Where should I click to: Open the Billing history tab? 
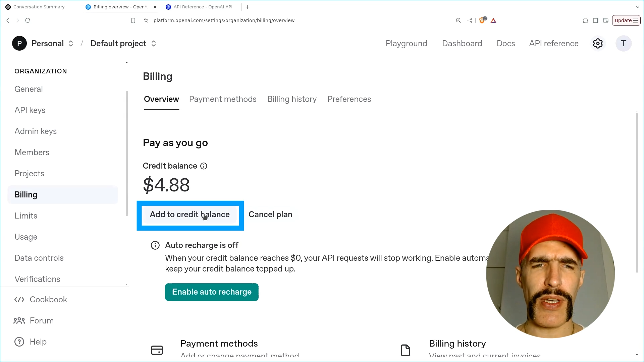(292, 99)
